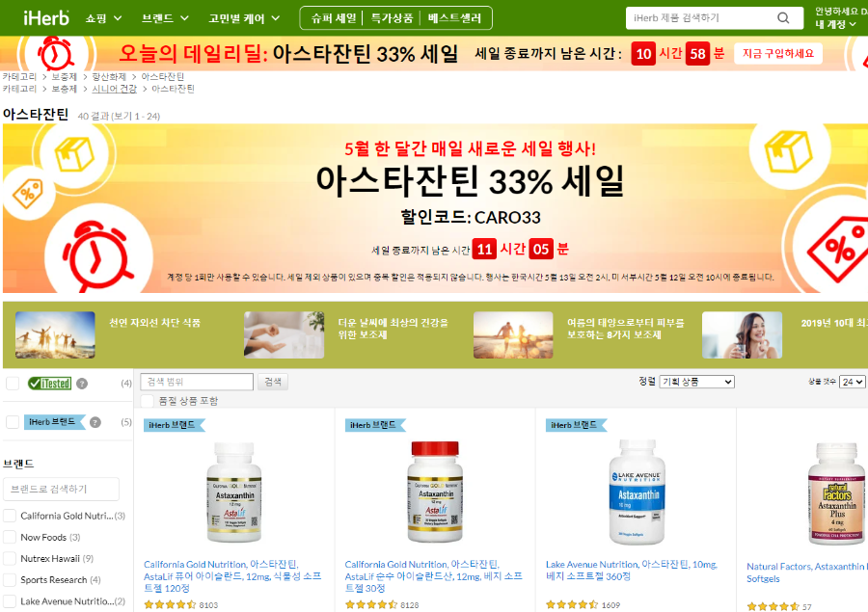Screen dimensions: 868x612
Task: Open the 정렬 기획 상품 sort dropdown
Action: pos(696,382)
